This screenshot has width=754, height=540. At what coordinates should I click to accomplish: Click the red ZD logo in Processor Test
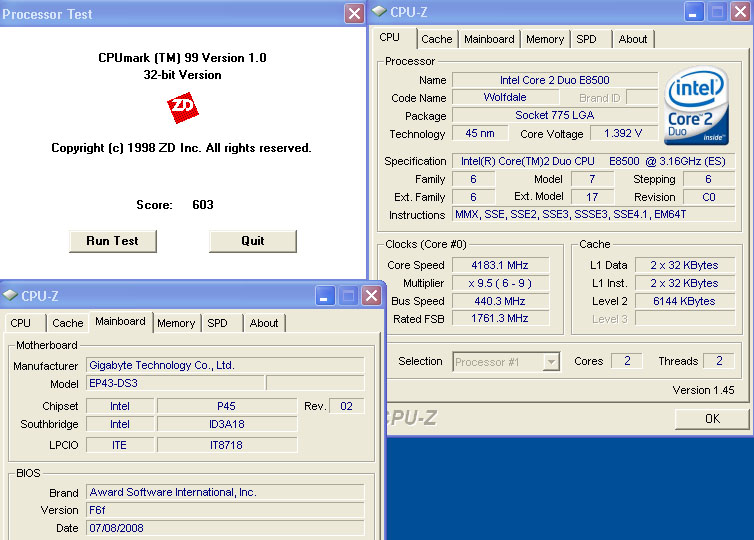coord(183,108)
